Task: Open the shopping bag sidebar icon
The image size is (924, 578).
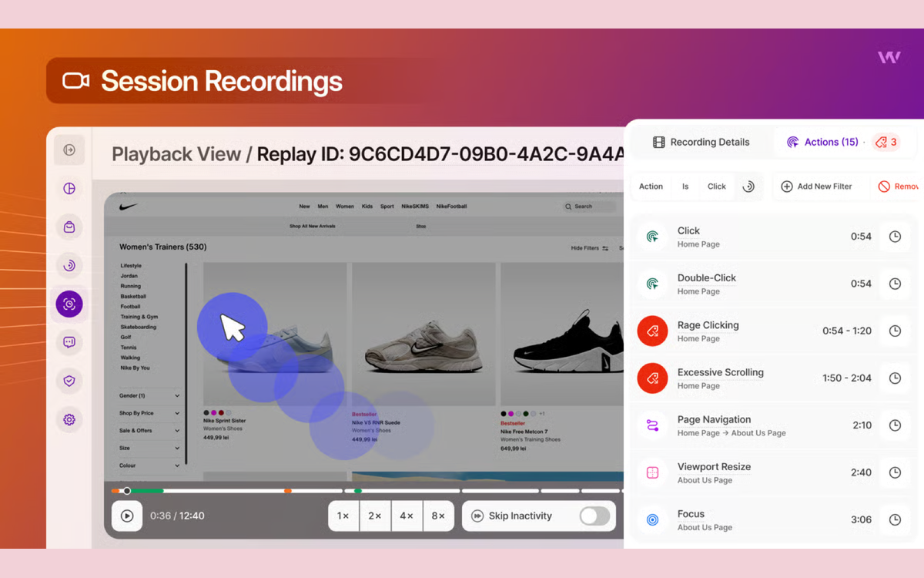Action: tap(69, 227)
